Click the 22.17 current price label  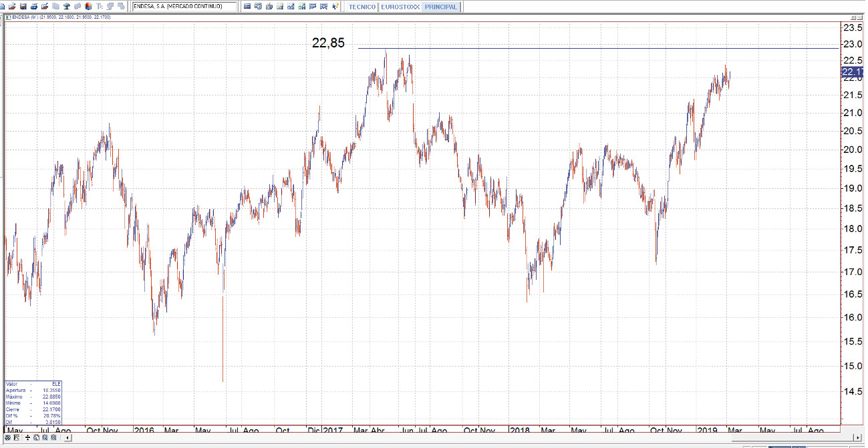pyautogui.click(x=851, y=72)
